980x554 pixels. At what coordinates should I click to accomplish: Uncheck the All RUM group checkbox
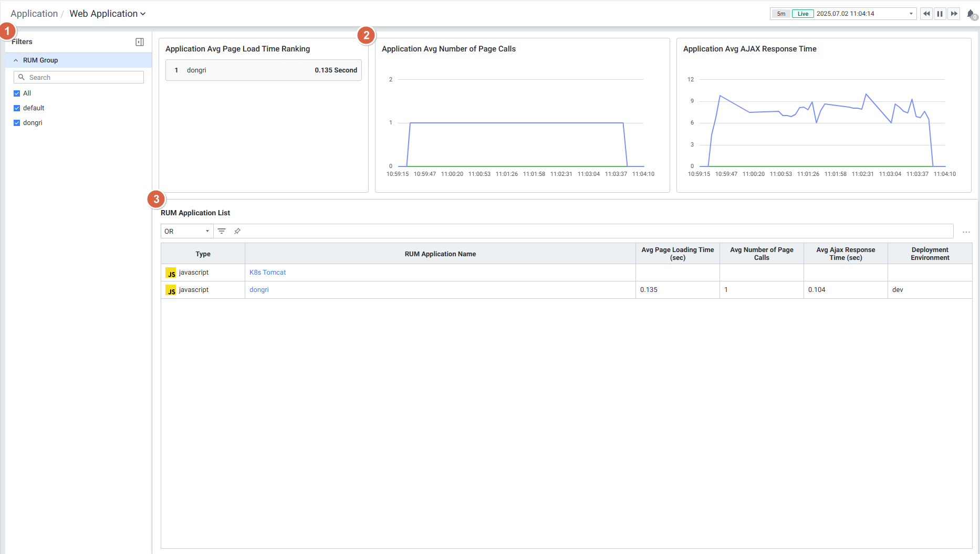click(17, 93)
